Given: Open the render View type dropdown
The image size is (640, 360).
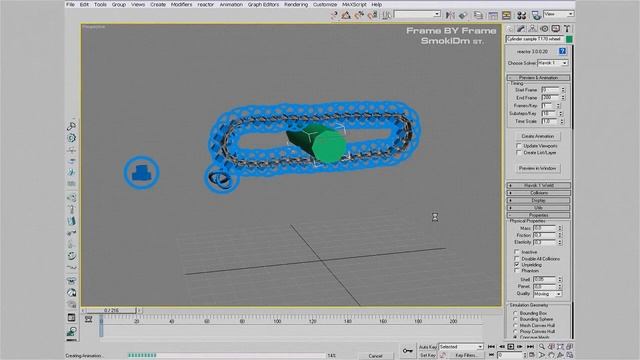Looking at the screenshot, I should [559, 14].
